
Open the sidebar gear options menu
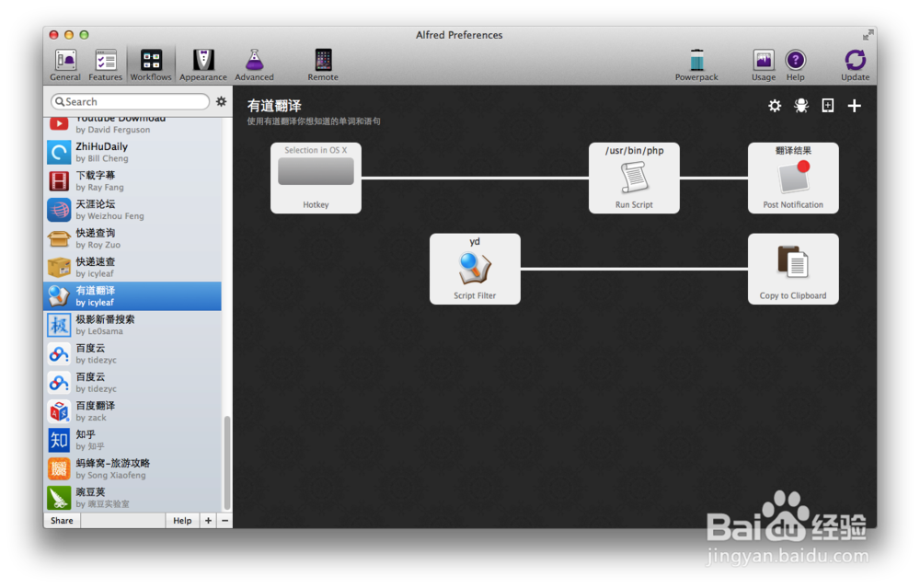[x=221, y=101]
